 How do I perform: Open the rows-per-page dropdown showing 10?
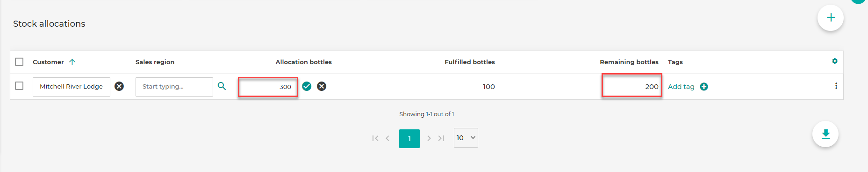pos(466,138)
